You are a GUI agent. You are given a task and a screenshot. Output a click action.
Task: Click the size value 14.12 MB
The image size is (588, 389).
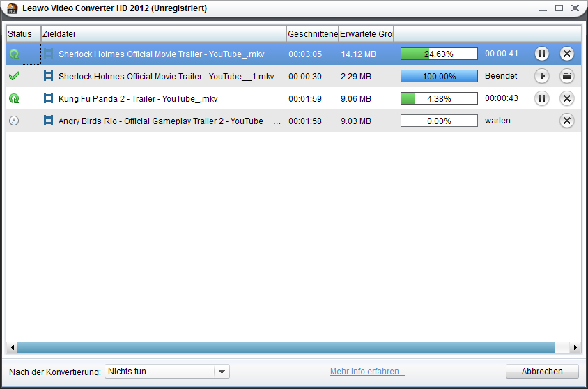coord(358,54)
